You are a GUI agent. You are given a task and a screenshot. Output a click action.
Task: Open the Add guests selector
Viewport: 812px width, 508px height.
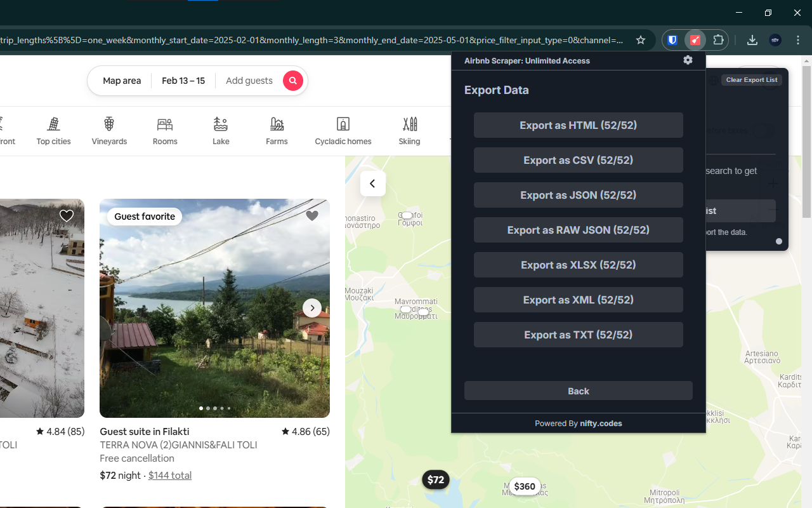point(249,81)
